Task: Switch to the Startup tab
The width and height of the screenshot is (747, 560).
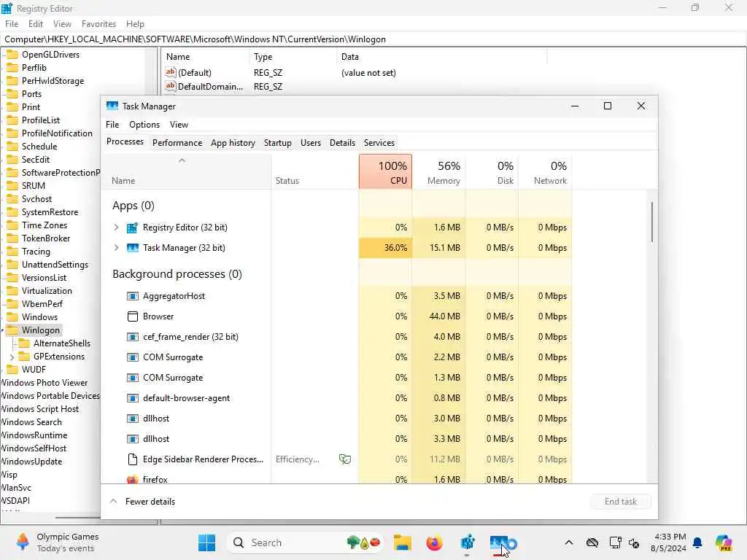Action: point(278,143)
